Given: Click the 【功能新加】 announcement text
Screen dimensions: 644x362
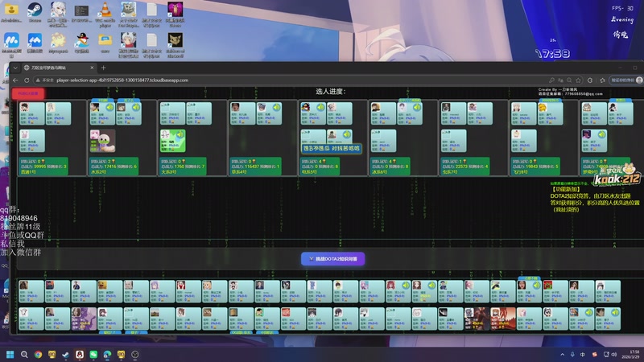Looking at the screenshot, I should coord(566,190).
